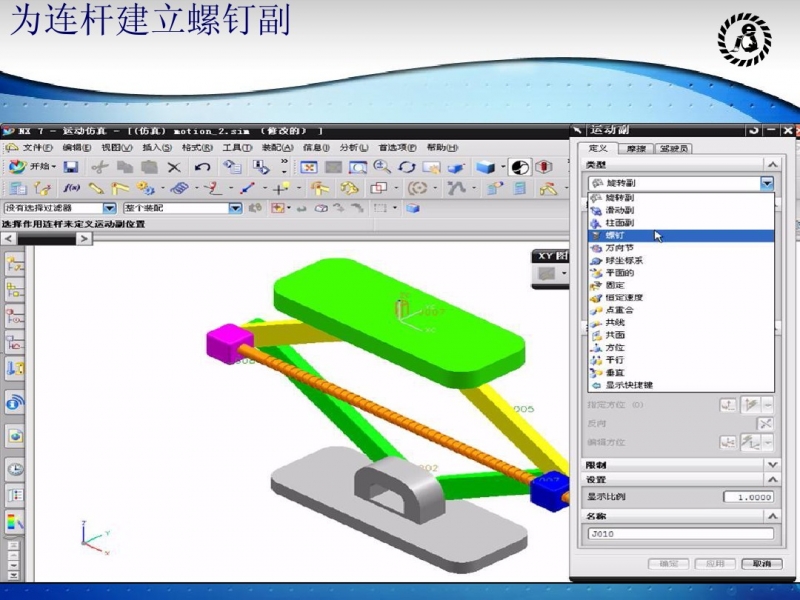Select 固定 in the joint type list
Image resolution: width=800 pixels, height=600 pixels.
[681, 285]
